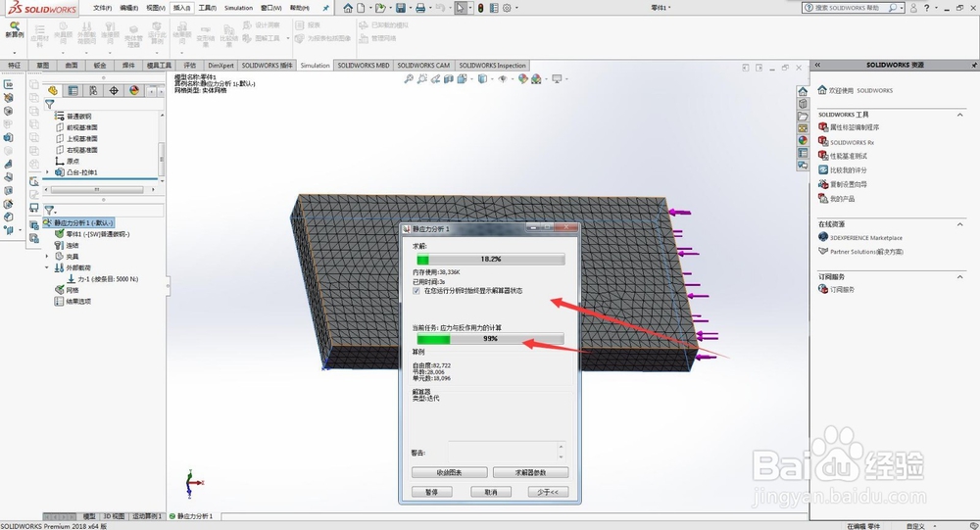Select the 结果选项 result options item
The image size is (980, 530).
pos(73,302)
